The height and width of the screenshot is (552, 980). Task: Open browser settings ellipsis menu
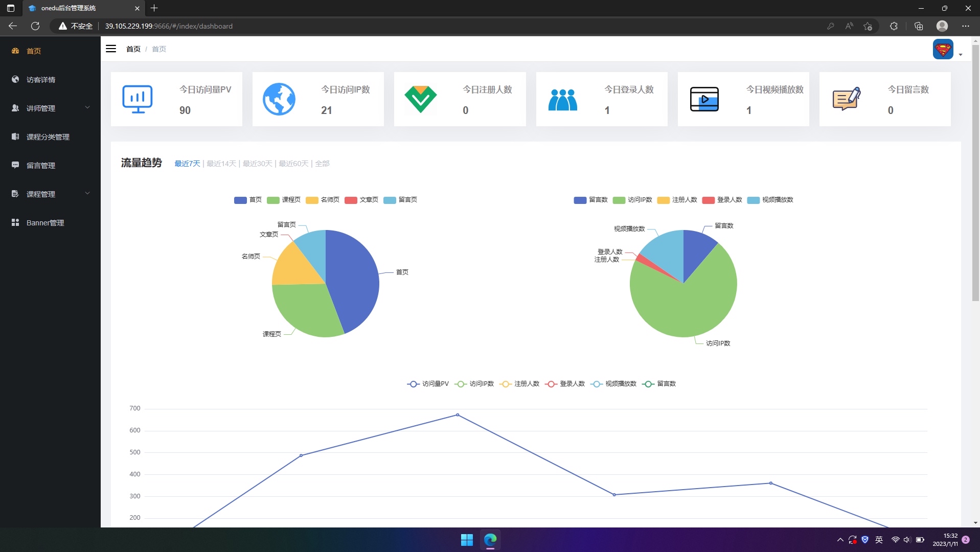[x=965, y=26]
